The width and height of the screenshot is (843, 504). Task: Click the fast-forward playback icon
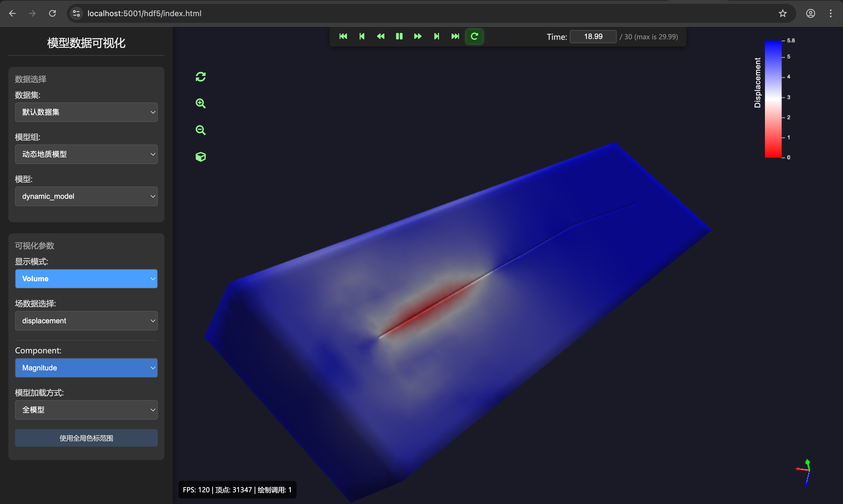418,36
